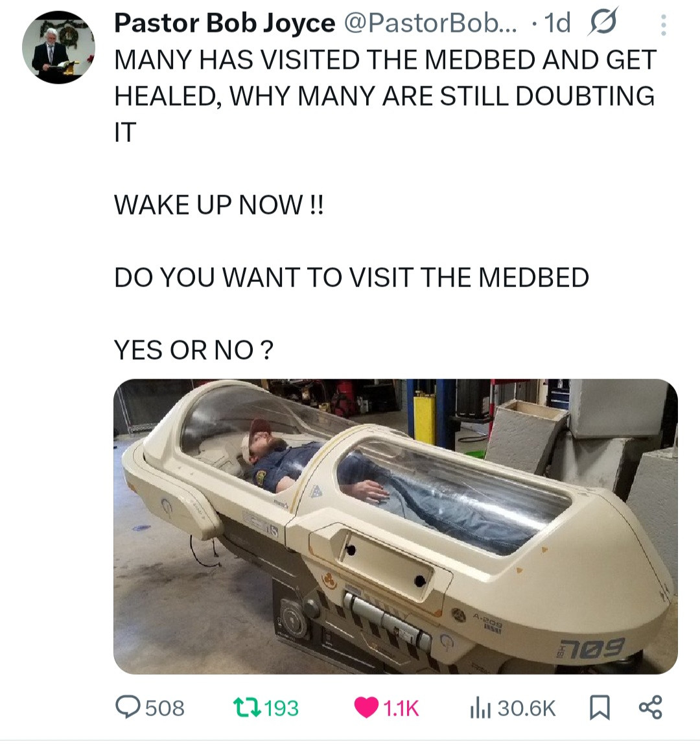Click the 508 replies count
Screen dimensions: 700x744
coord(165,708)
